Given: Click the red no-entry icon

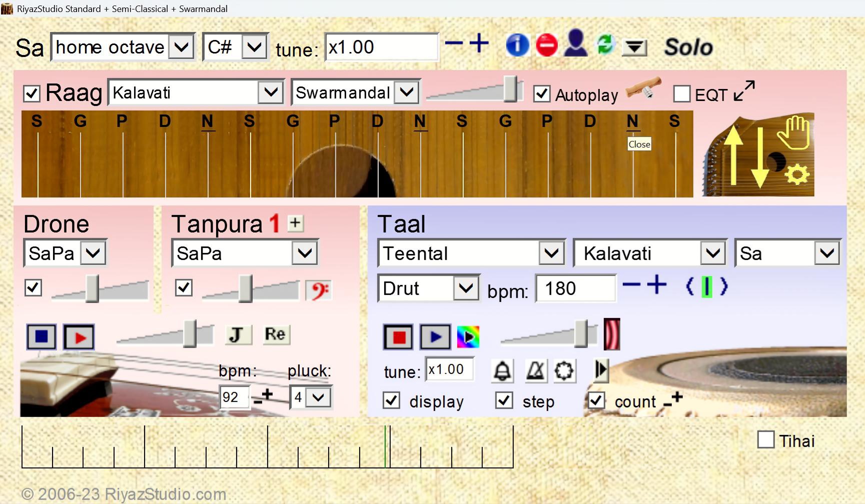Looking at the screenshot, I should (x=546, y=45).
